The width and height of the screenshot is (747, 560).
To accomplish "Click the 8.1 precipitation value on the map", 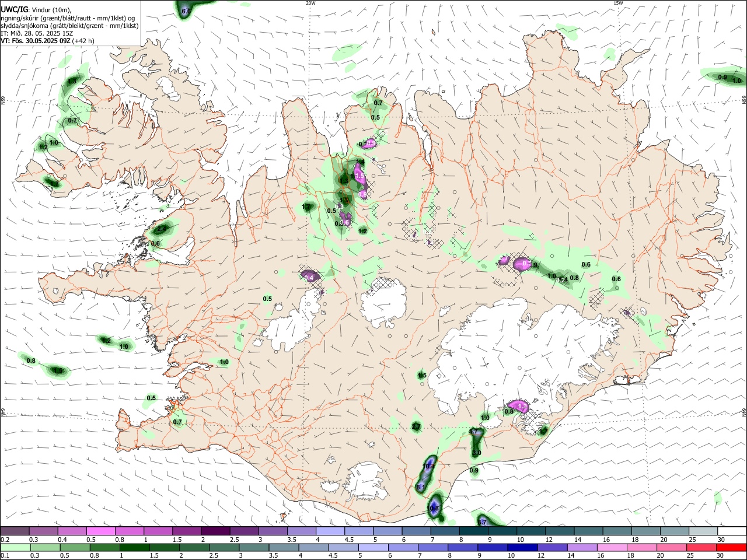I will coord(420,487).
